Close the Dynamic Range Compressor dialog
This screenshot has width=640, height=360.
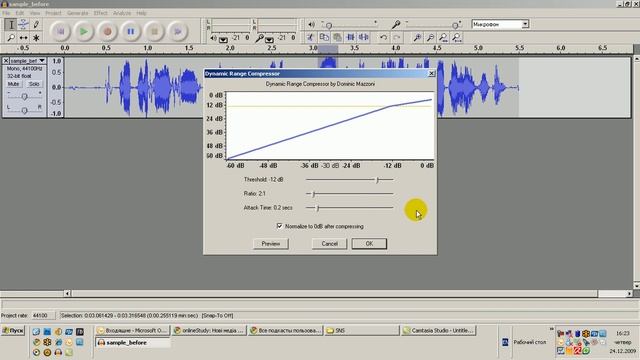(431, 73)
